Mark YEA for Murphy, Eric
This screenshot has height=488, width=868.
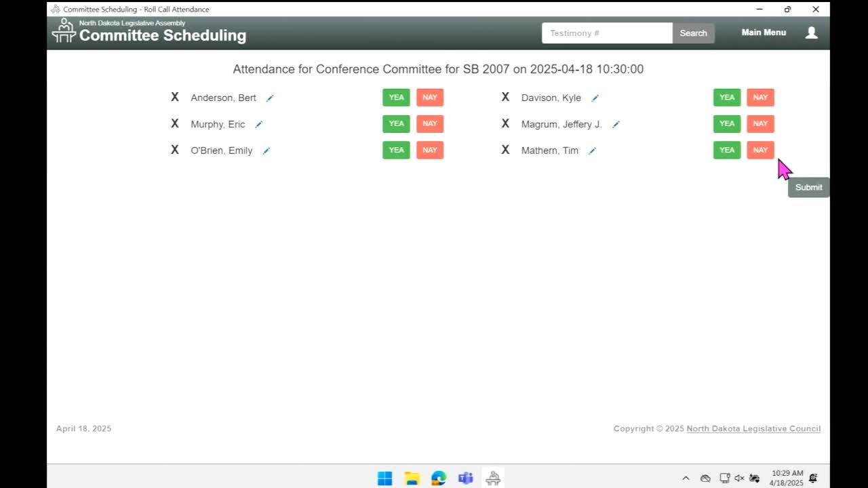click(x=396, y=124)
